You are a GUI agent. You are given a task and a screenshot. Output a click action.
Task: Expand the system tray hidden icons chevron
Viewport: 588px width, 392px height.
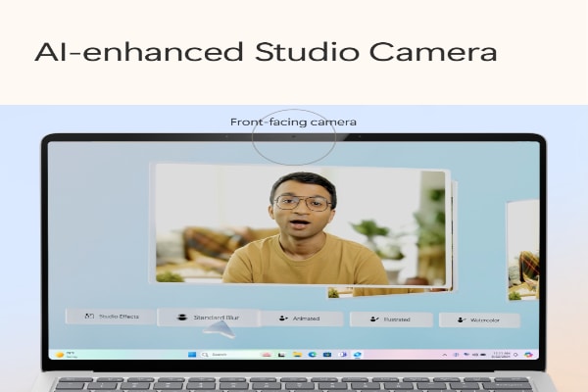(x=444, y=354)
